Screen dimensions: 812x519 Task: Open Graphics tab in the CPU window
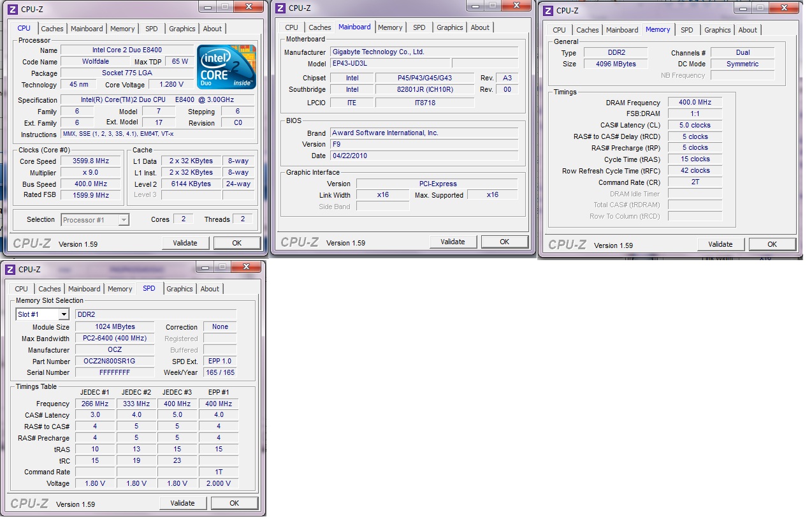pyautogui.click(x=182, y=29)
